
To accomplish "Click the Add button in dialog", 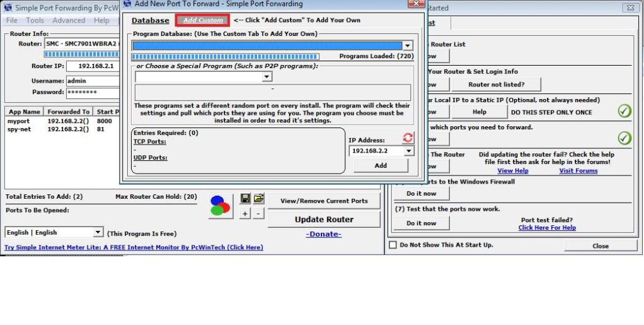I will (x=381, y=165).
